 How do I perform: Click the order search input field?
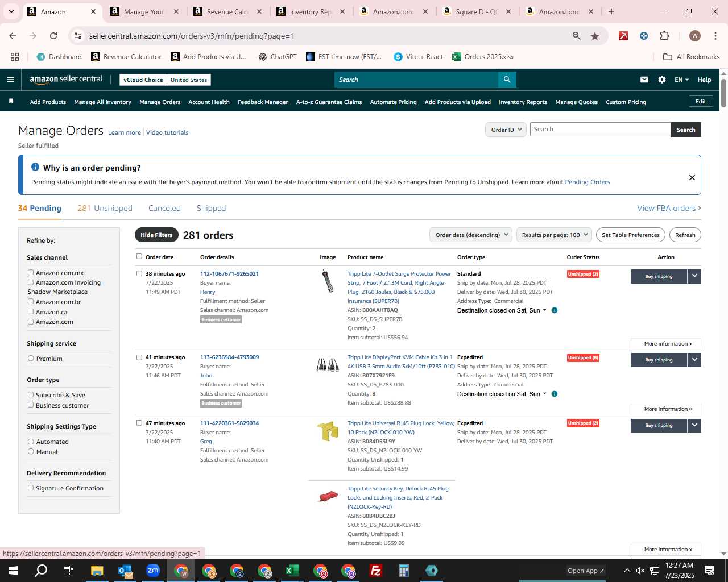(x=600, y=130)
